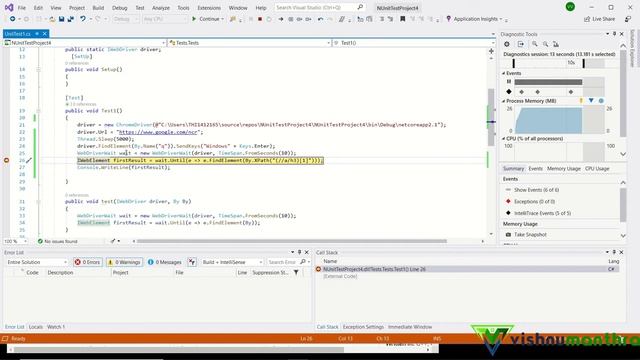
Task: Click the Application Insights icon
Action: tap(449, 19)
